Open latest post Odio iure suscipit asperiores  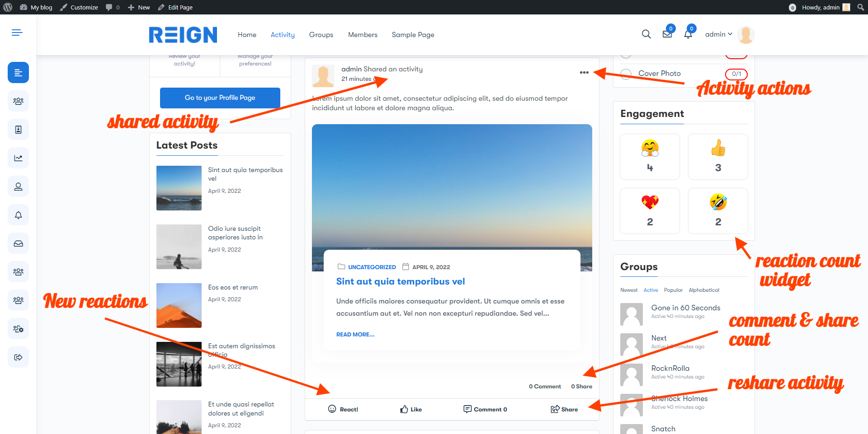coord(235,233)
